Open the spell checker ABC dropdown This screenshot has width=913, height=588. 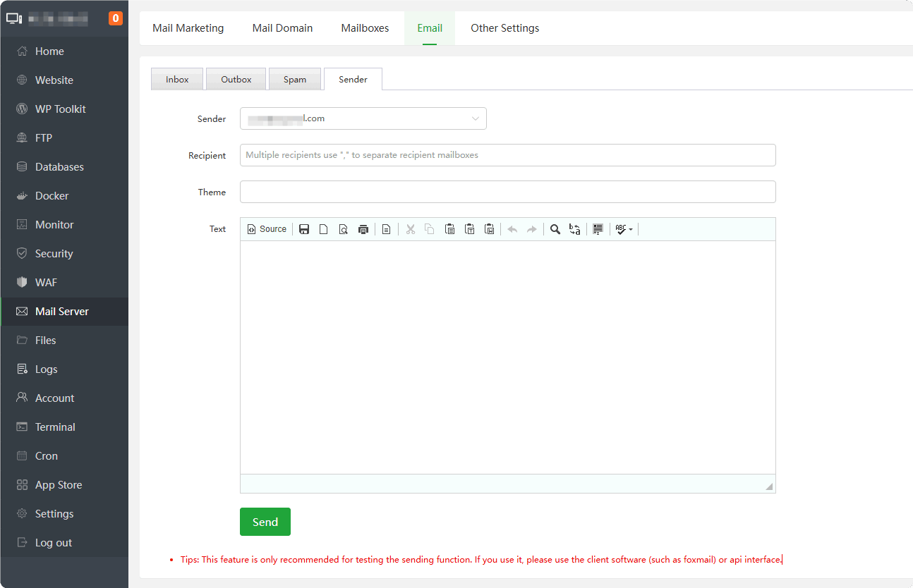[x=624, y=229]
